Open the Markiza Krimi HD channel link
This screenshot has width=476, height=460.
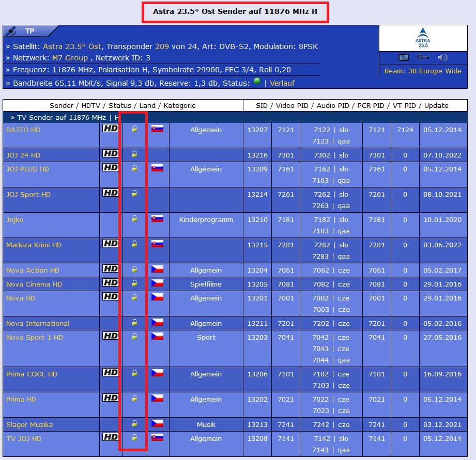pyautogui.click(x=34, y=245)
